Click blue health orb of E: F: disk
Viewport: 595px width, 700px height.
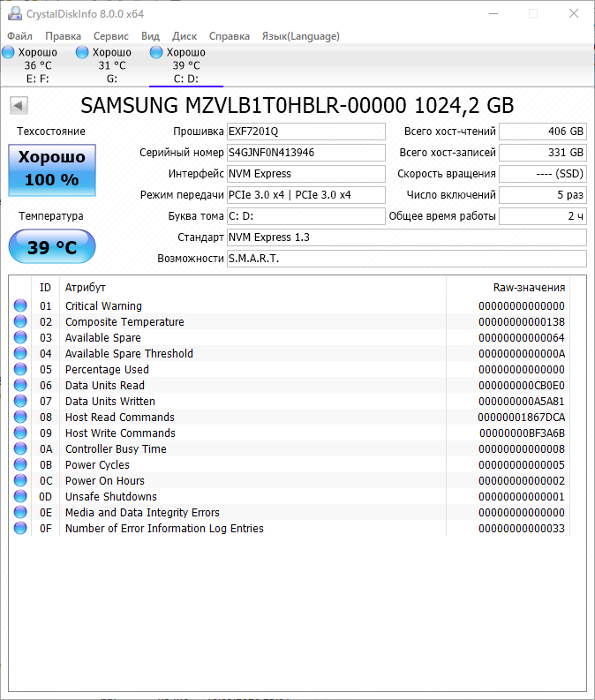click(x=8, y=52)
